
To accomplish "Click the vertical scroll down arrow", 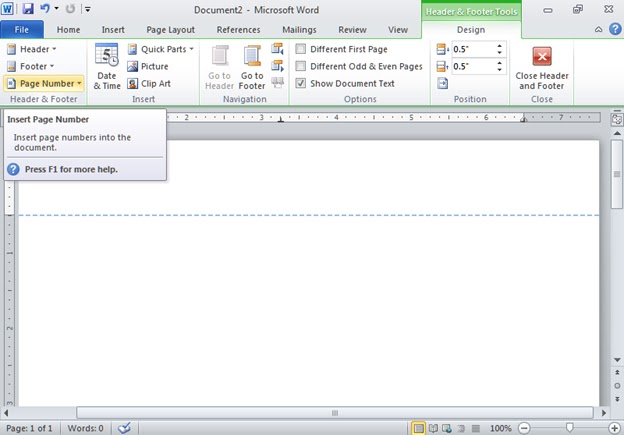I will coord(617,360).
